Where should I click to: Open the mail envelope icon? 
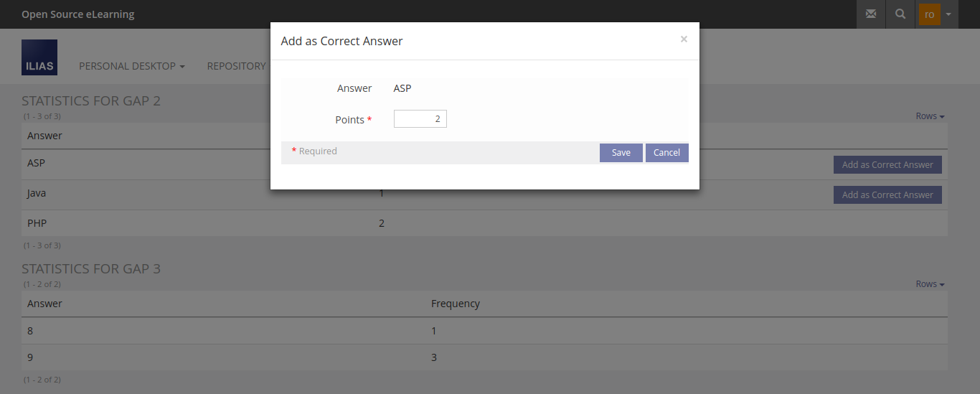(x=871, y=14)
